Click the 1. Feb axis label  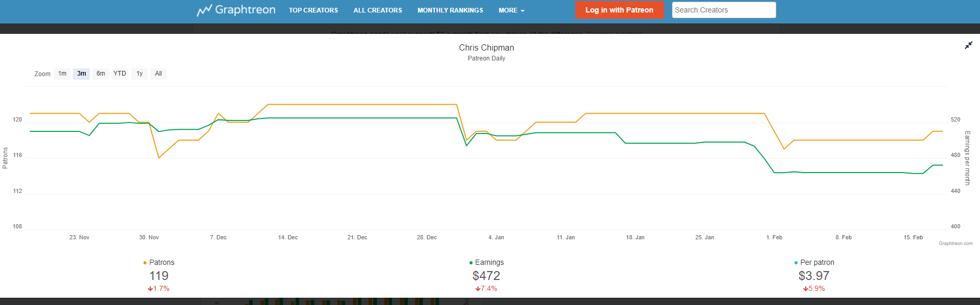[774, 237]
